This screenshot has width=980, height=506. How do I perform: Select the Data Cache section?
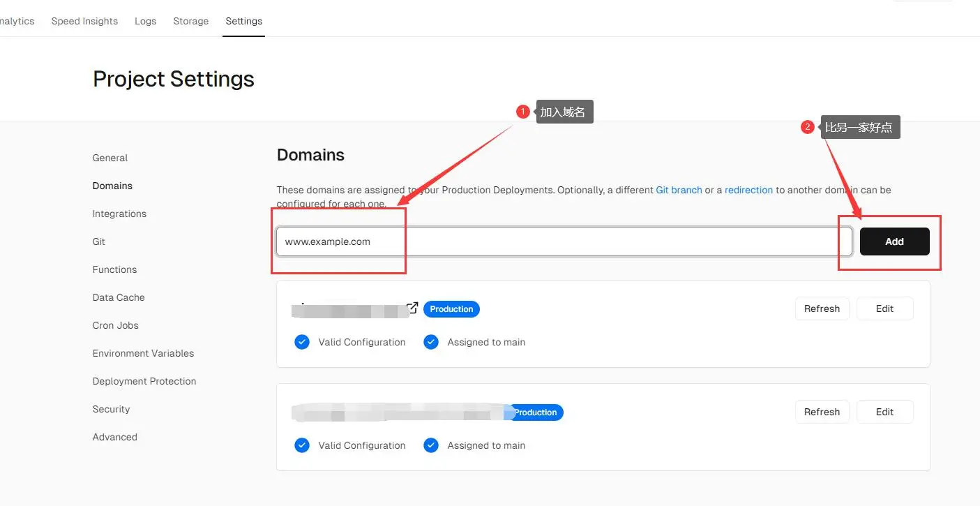pos(118,297)
